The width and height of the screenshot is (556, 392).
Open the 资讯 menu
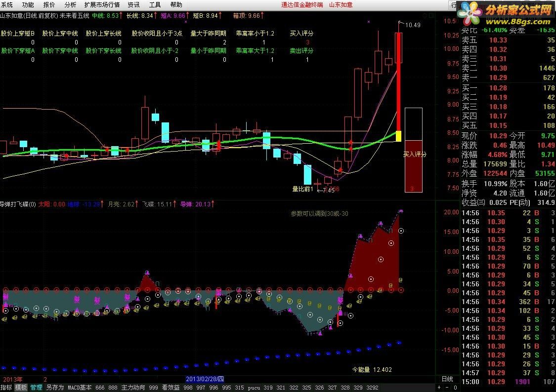click(x=133, y=4)
